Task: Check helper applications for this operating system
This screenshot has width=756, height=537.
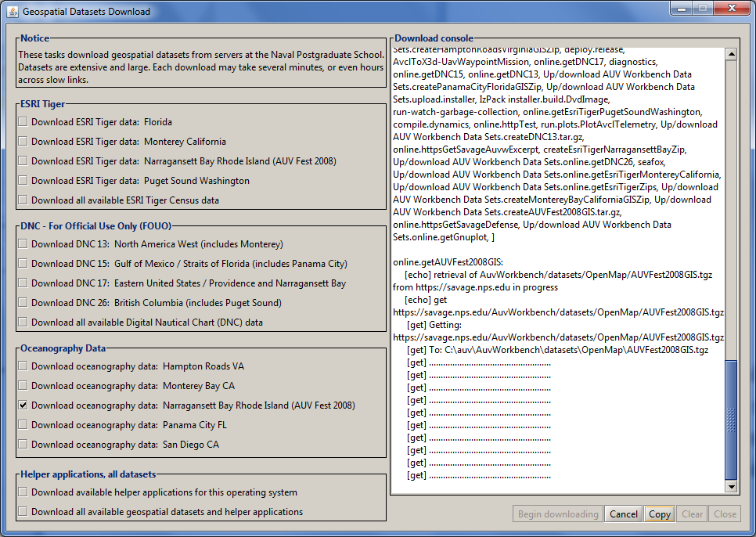Action: coord(23,492)
